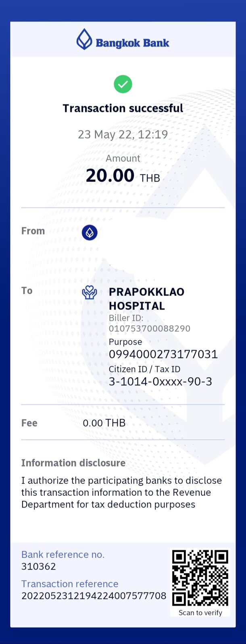This screenshot has height=644, width=246.
Task: Click the 20.00 THB amount
Action: [x=123, y=176]
